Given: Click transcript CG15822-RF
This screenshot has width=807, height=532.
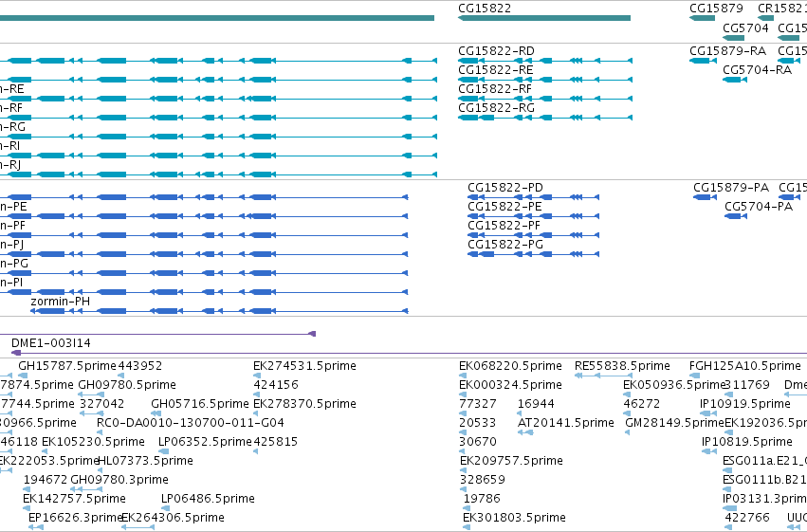Looking at the screenshot, I should click(495, 89).
